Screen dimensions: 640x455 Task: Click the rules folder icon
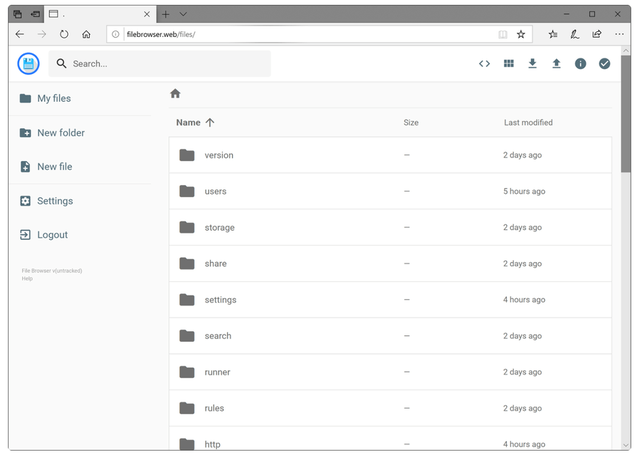(187, 408)
